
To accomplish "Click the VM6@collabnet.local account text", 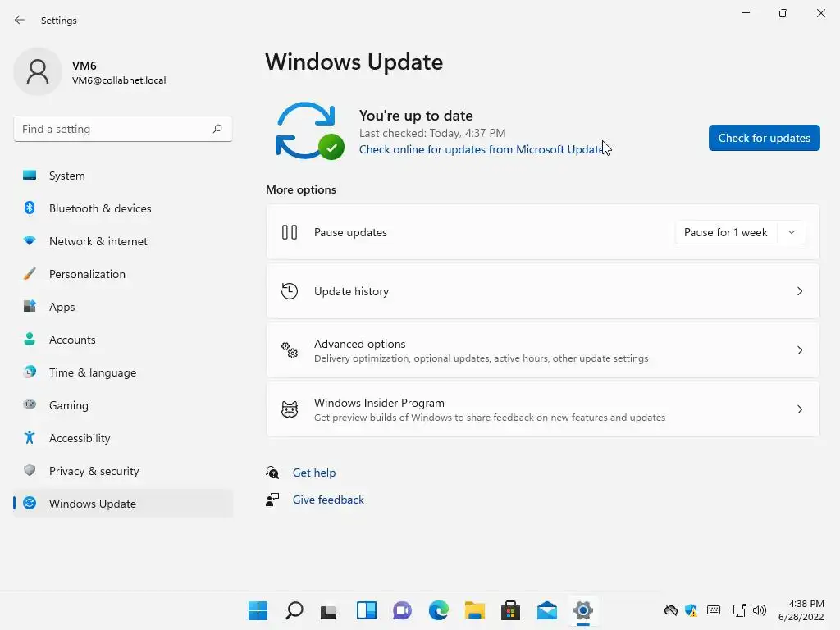I will (x=119, y=80).
